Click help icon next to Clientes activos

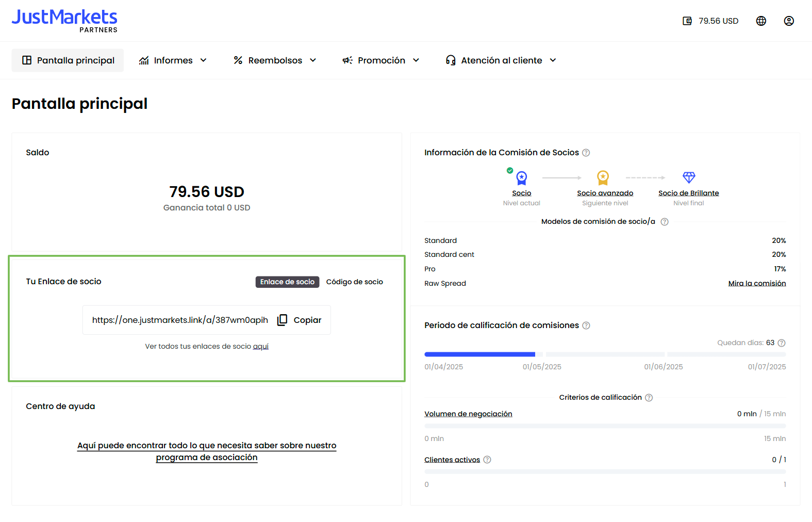(487, 460)
